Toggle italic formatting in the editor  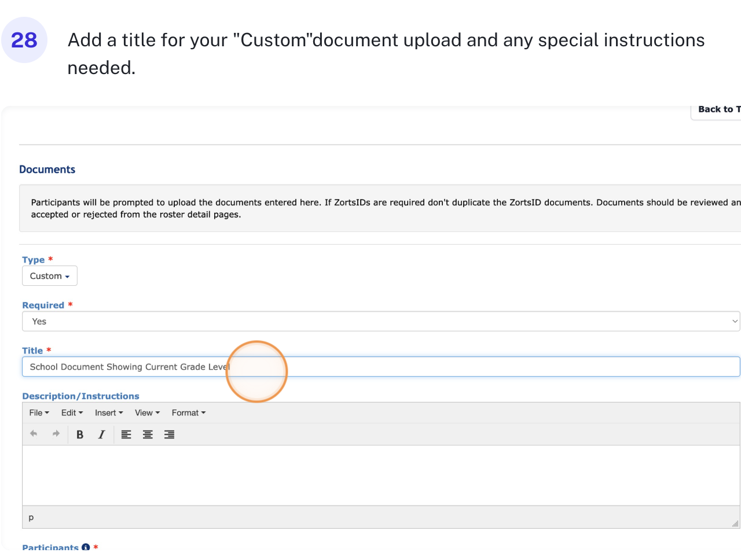coord(101,434)
